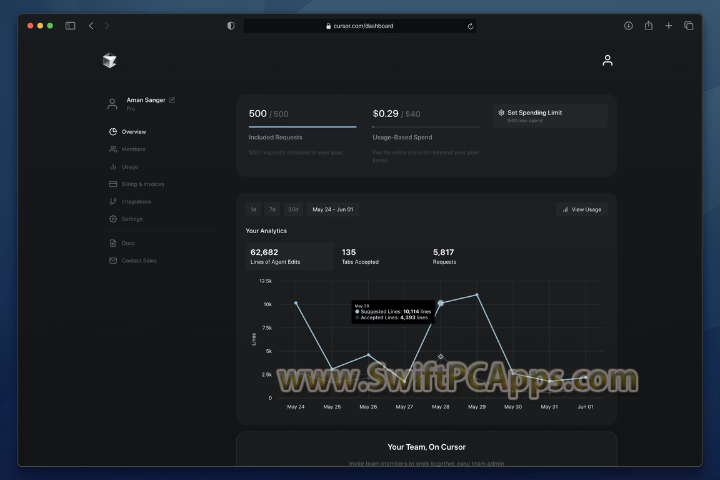Open the account profile icon at top right

[x=607, y=60]
